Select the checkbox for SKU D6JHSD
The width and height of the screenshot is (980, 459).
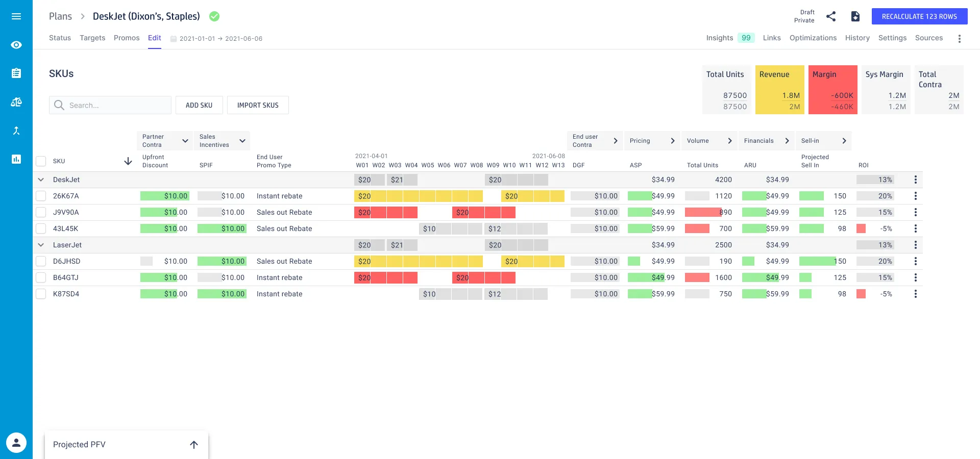point(41,261)
